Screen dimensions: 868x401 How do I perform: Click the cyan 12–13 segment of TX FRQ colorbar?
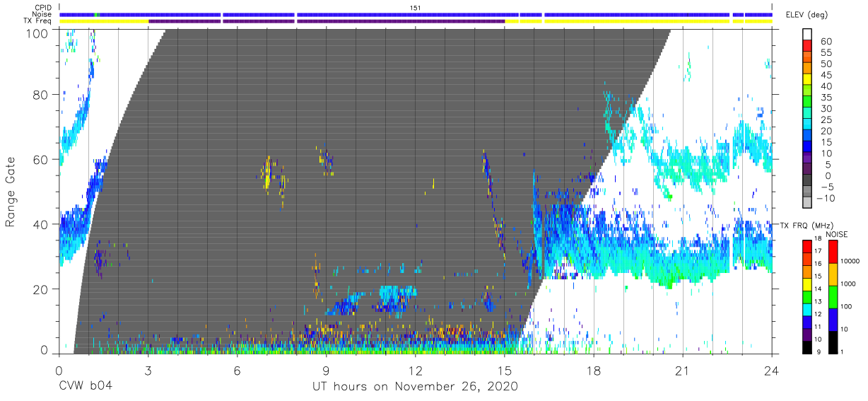[x=807, y=309]
